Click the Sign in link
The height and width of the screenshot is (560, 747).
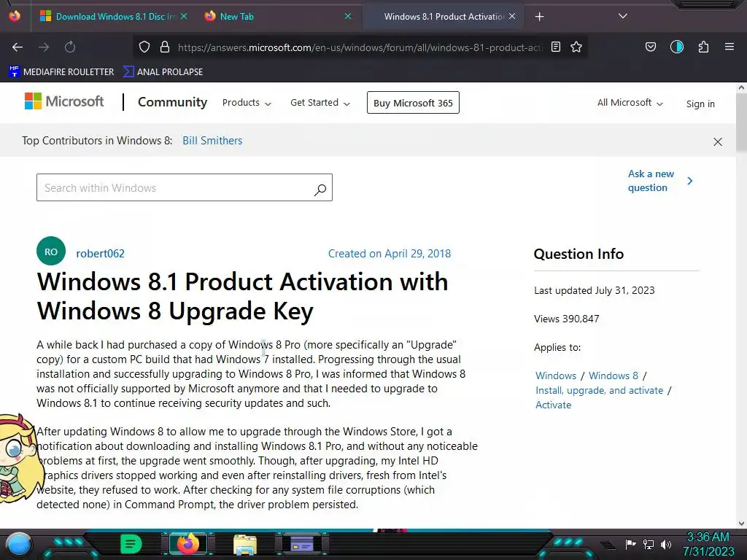(x=700, y=104)
